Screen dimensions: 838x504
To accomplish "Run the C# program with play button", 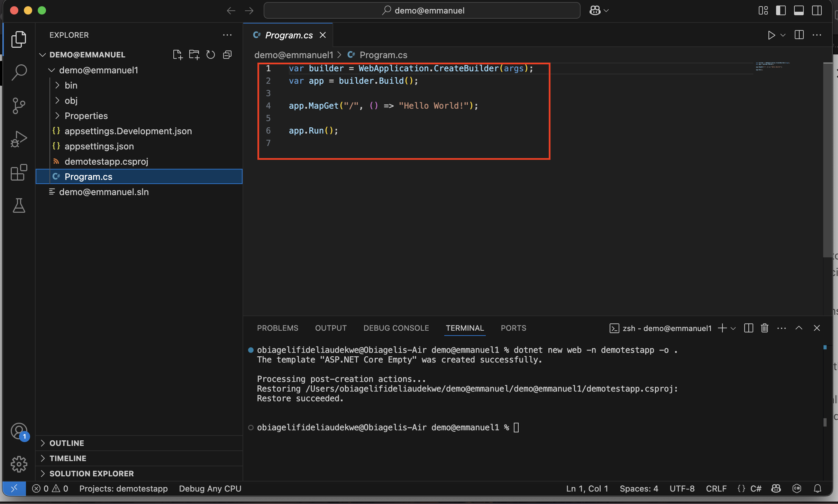I will (x=771, y=35).
